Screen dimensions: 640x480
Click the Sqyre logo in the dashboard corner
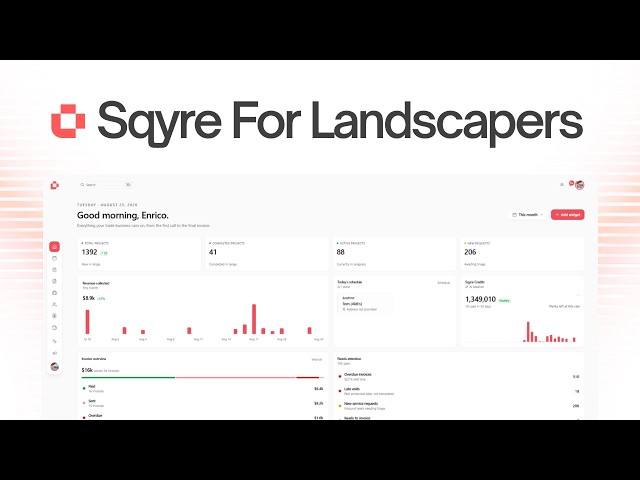click(54, 185)
